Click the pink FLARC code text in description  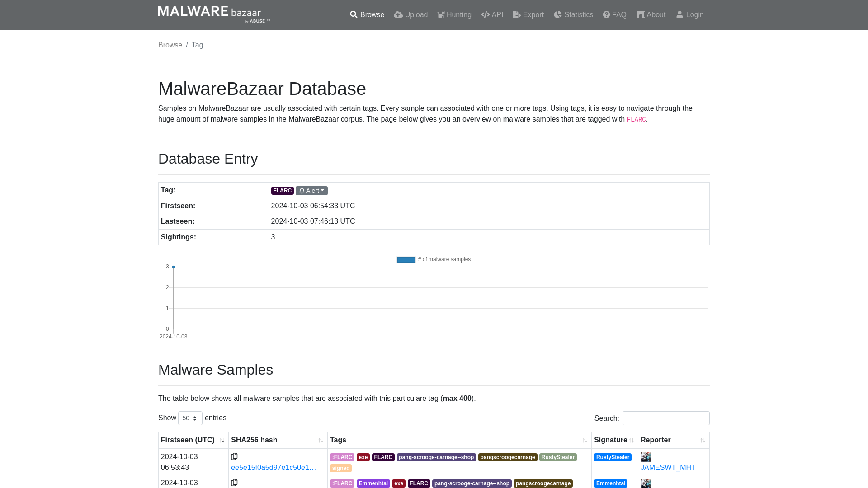point(636,120)
